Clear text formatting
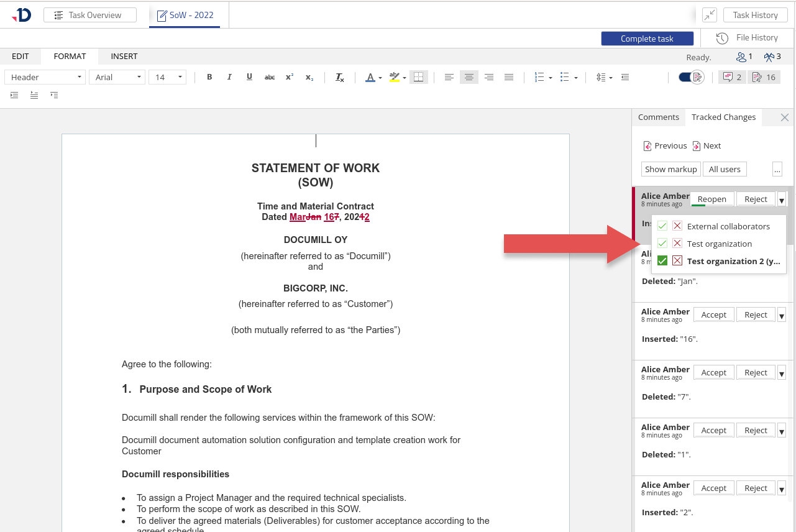 [340, 77]
